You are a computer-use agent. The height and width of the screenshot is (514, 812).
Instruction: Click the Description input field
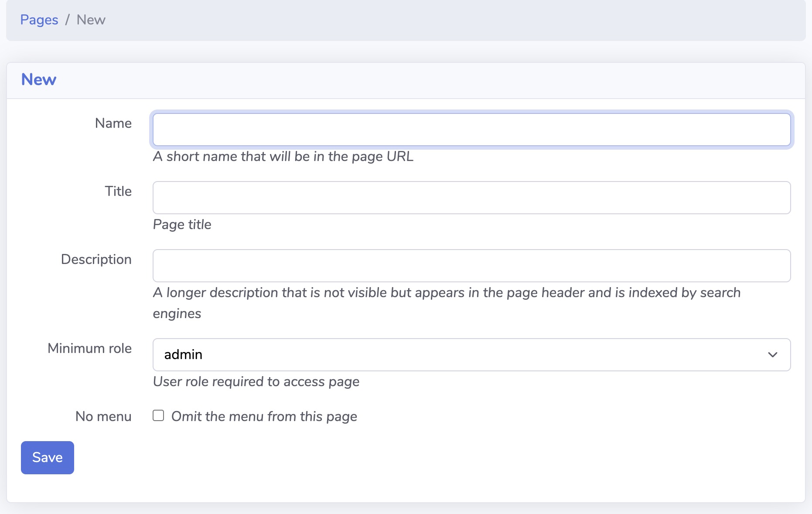(471, 265)
